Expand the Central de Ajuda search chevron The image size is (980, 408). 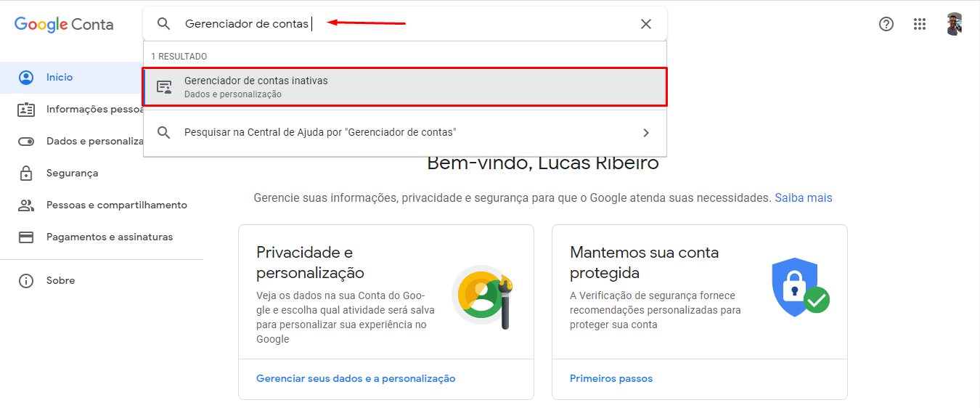(x=646, y=133)
